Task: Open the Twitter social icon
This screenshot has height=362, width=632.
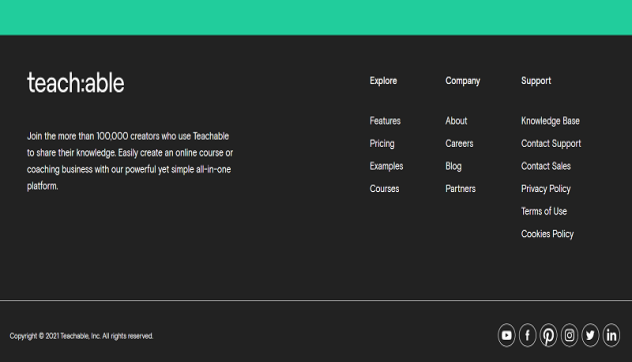Action: [590, 335]
